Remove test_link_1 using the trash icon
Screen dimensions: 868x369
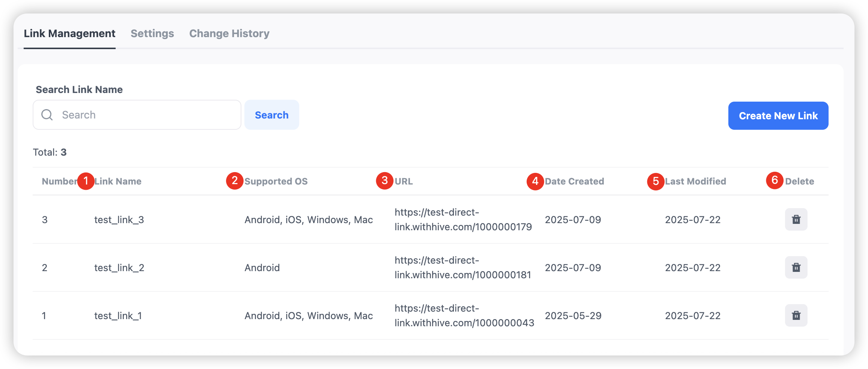click(796, 315)
